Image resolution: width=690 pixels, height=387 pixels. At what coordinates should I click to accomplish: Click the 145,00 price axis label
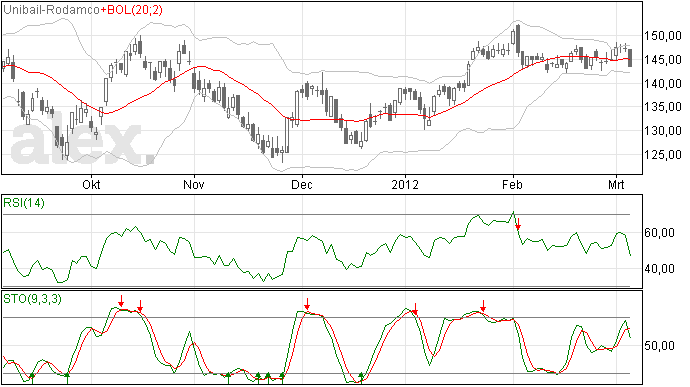point(663,60)
